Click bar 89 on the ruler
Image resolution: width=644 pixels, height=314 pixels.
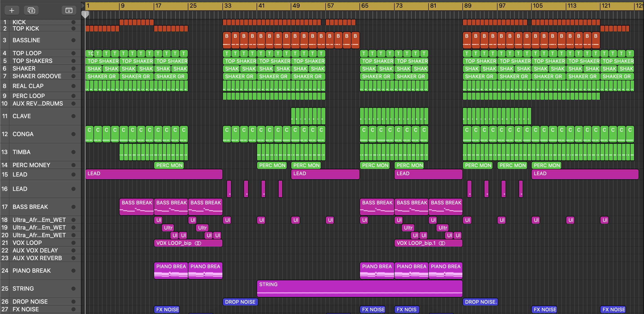[x=468, y=6]
